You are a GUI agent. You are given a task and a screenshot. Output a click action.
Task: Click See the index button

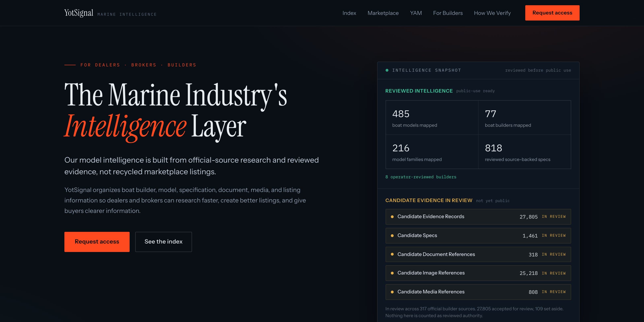click(x=163, y=242)
